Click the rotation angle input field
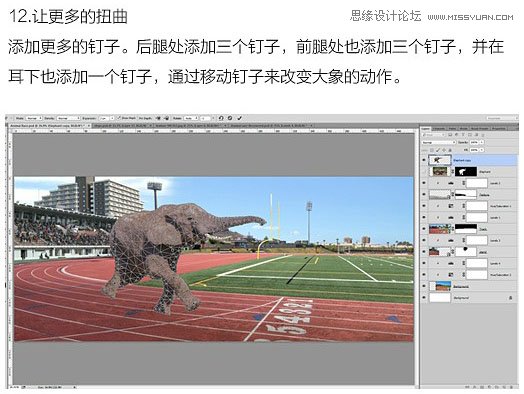524x394 pixels. click(x=206, y=118)
